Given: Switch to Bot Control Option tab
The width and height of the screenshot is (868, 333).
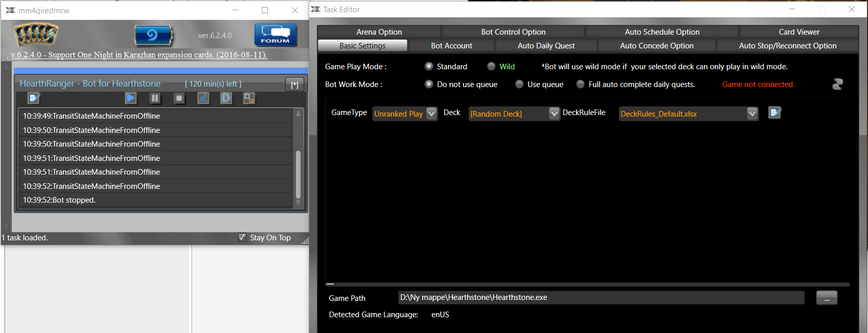Looking at the screenshot, I should [513, 32].
